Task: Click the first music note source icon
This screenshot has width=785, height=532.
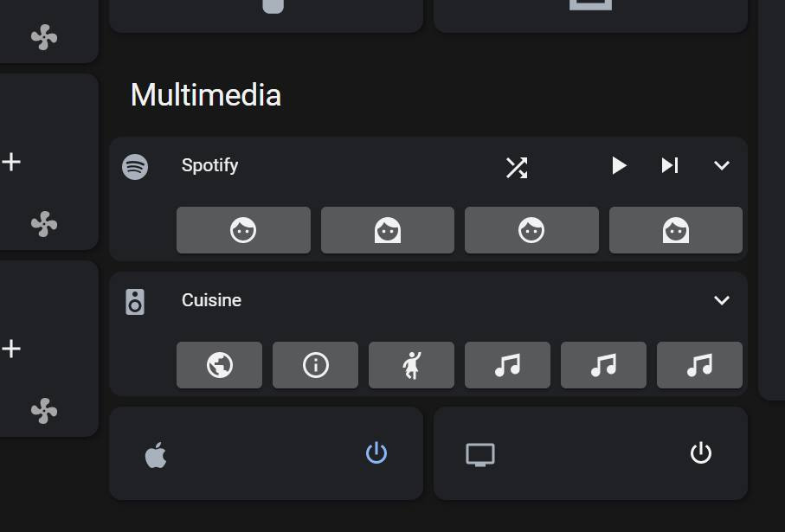Action: pos(507,365)
